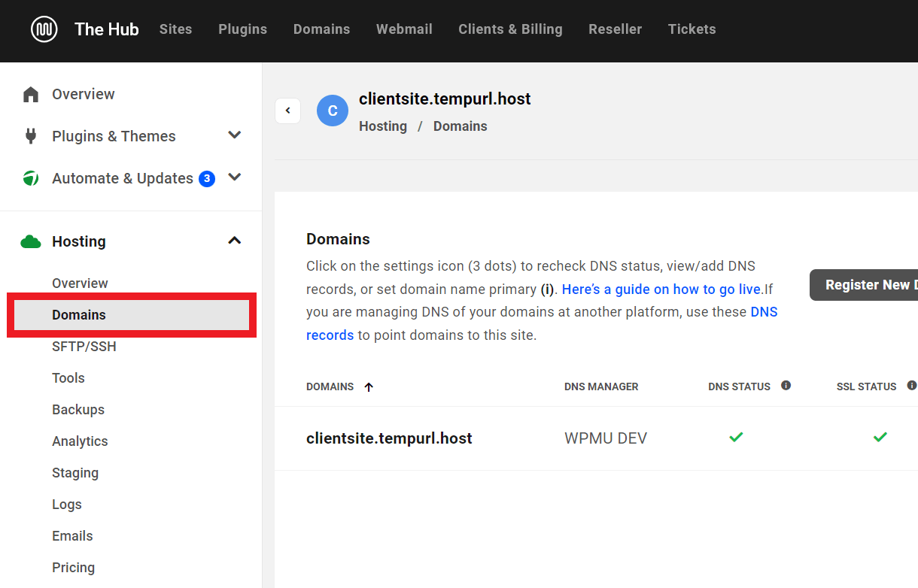Open Pricing in Hosting submenu

pos(73,568)
